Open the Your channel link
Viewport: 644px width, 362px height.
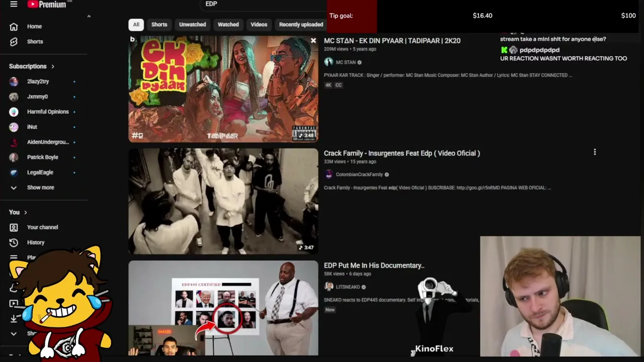point(42,227)
